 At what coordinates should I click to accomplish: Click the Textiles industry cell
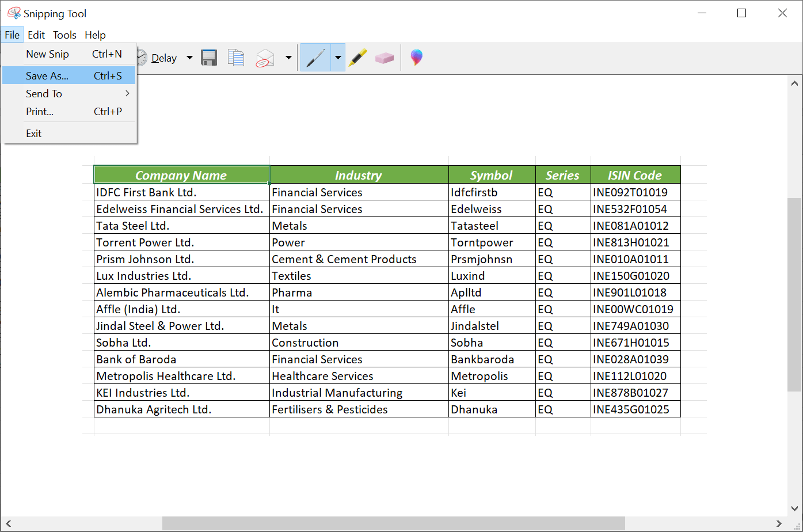[x=359, y=276]
